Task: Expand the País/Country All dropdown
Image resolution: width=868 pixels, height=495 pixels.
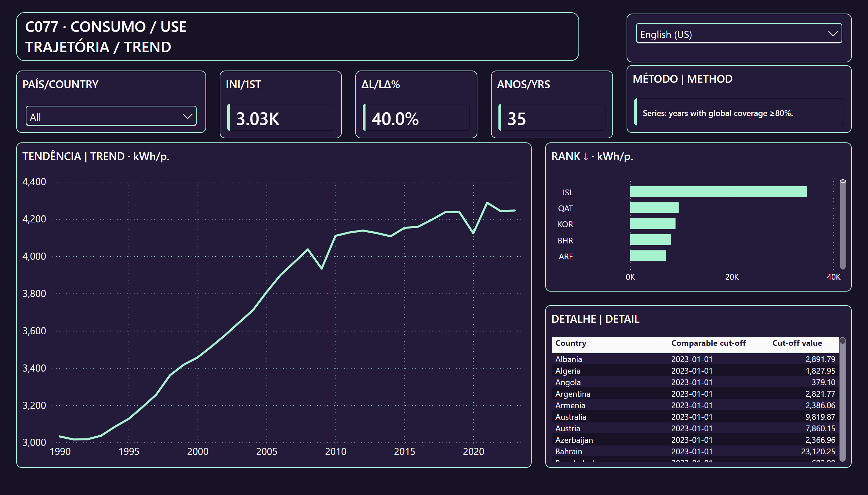Action: point(111,116)
